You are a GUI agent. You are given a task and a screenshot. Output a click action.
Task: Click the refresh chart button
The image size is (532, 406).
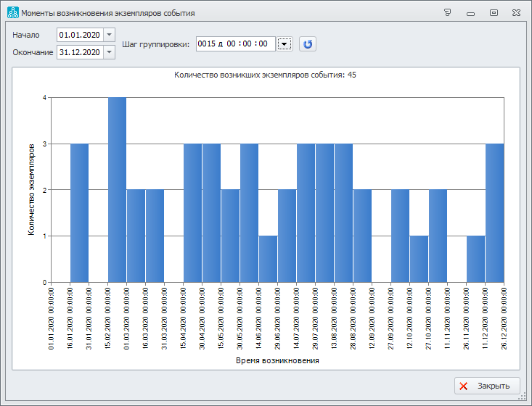[308, 44]
